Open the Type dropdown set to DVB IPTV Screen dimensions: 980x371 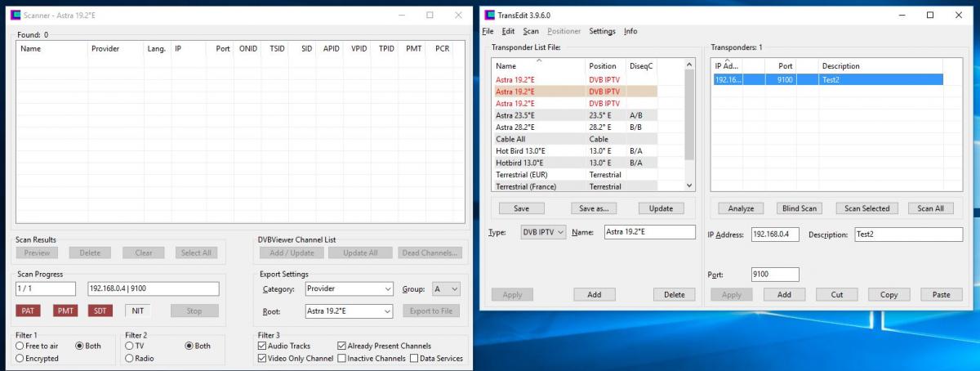tap(543, 233)
